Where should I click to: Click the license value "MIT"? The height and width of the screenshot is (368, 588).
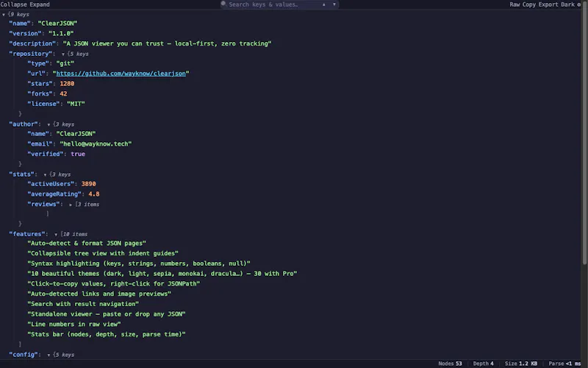(76, 104)
